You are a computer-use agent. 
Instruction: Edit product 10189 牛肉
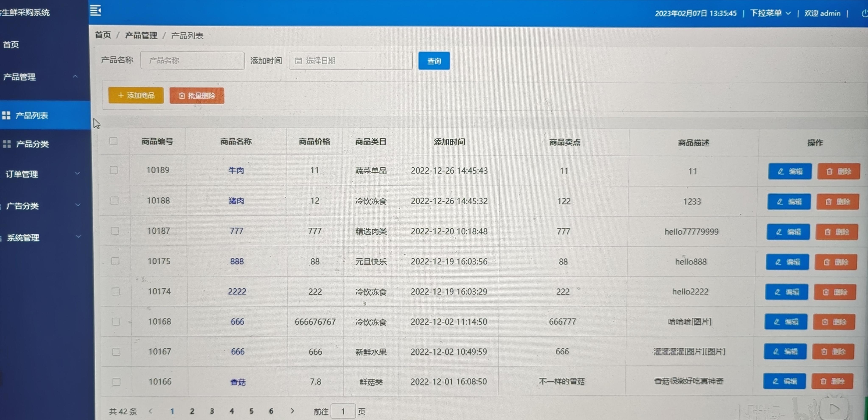click(x=790, y=171)
